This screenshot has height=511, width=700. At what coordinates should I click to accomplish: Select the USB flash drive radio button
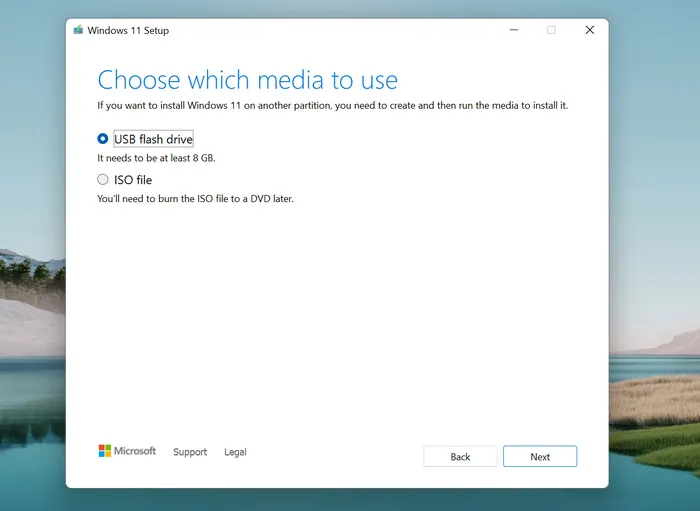(103, 139)
